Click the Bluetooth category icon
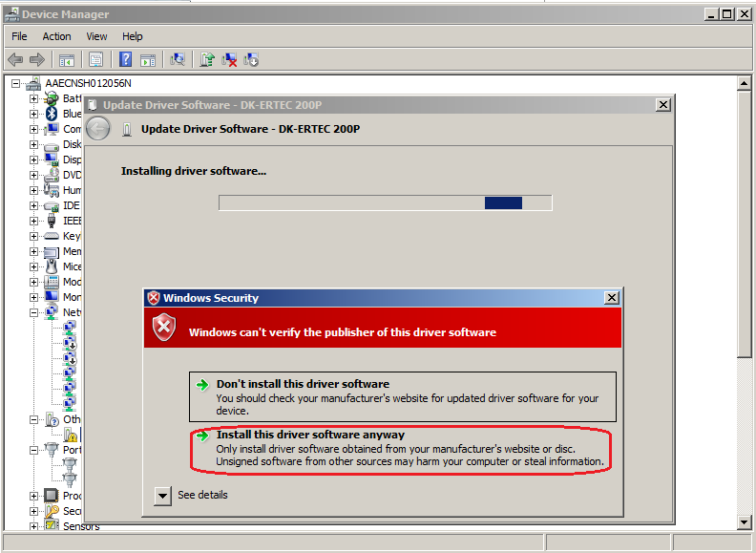This screenshot has height=553, width=756. [52, 114]
